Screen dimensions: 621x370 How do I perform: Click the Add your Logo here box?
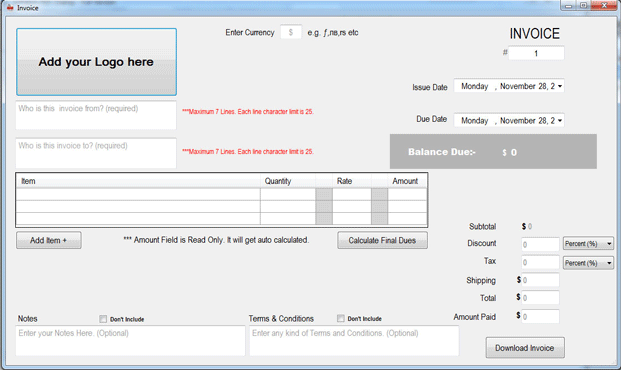click(96, 62)
